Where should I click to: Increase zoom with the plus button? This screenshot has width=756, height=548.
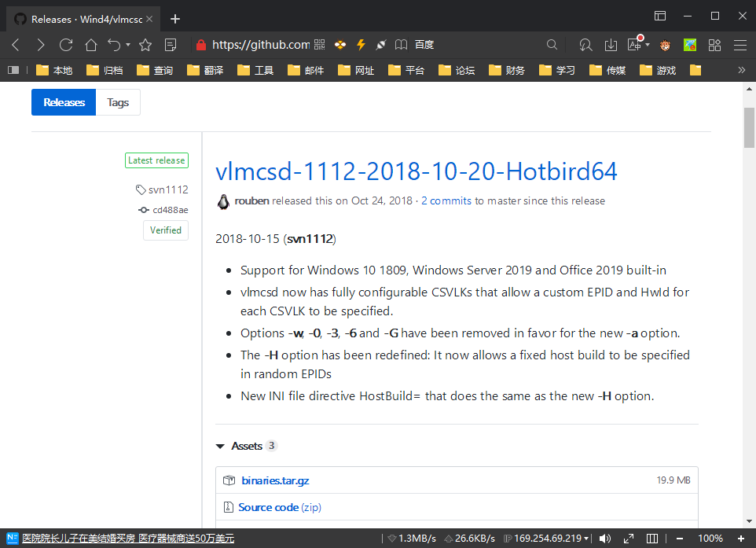(x=741, y=539)
